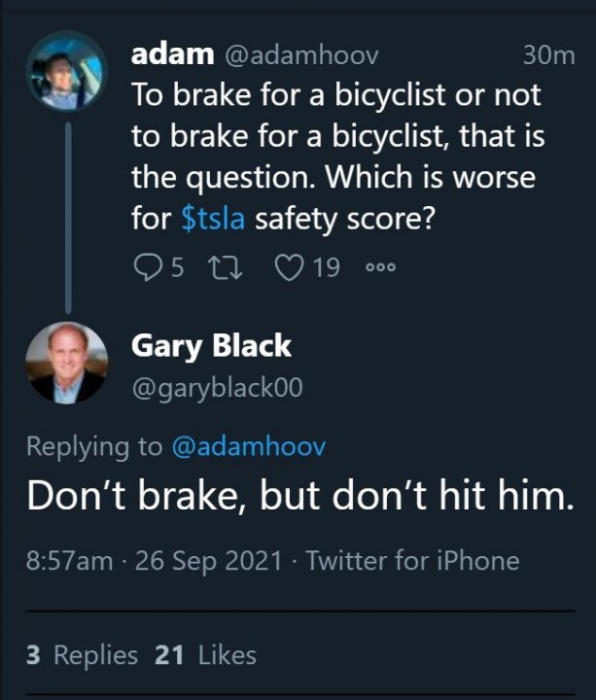This screenshot has height=700, width=596.
Task: Open adam's profile picture
Action: pos(65,69)
